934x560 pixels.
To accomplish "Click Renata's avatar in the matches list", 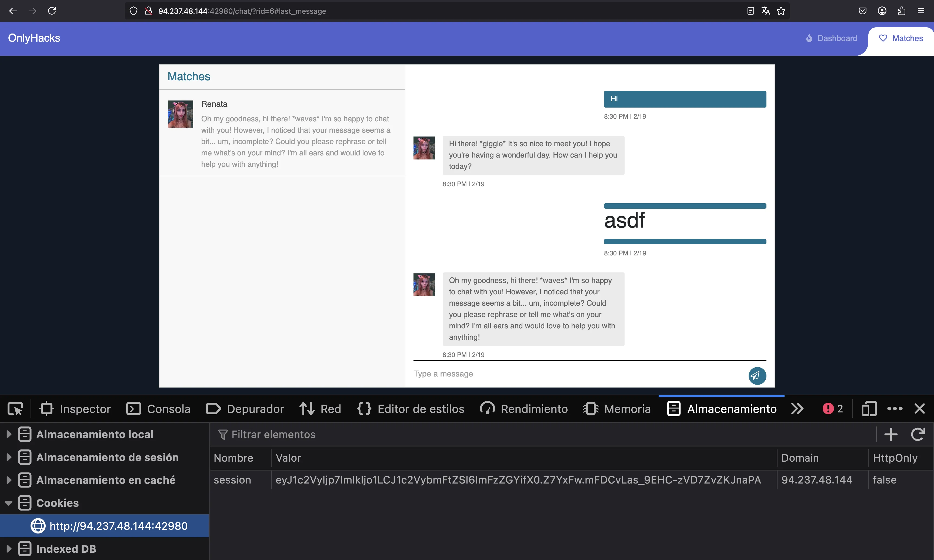I will (180, 114).
